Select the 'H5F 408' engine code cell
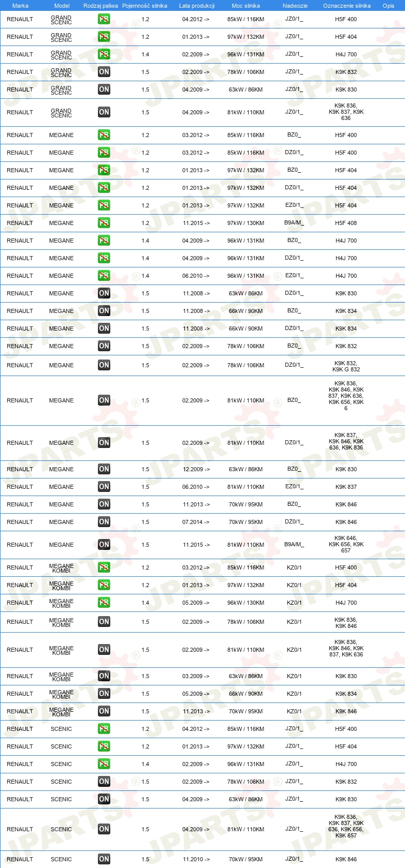The width and height of the screenshot is (405, 868). pos(346,223)
